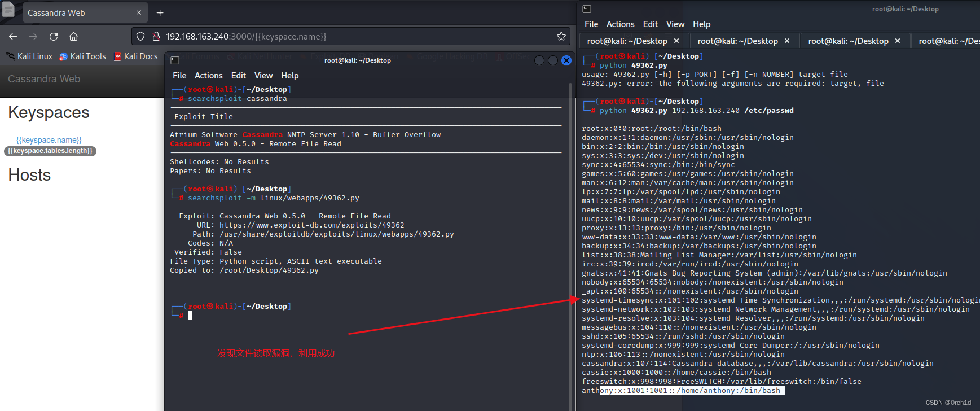The width and height of the screenshot is (980, 411).
Task: Select the Cassandra Web browser tab
Action: pyautogui.click(x=85, y=12)
